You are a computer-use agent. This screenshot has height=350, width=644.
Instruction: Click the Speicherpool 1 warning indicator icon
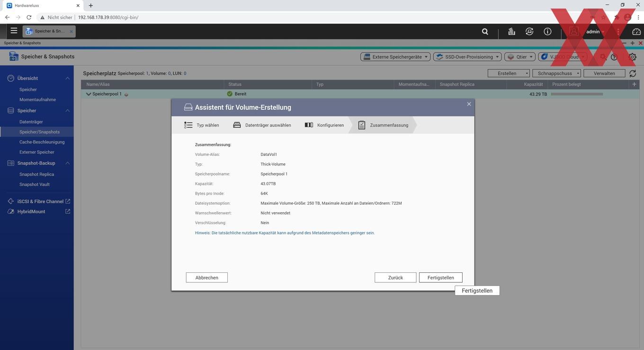pyautogui.click(x=126, y=94)
